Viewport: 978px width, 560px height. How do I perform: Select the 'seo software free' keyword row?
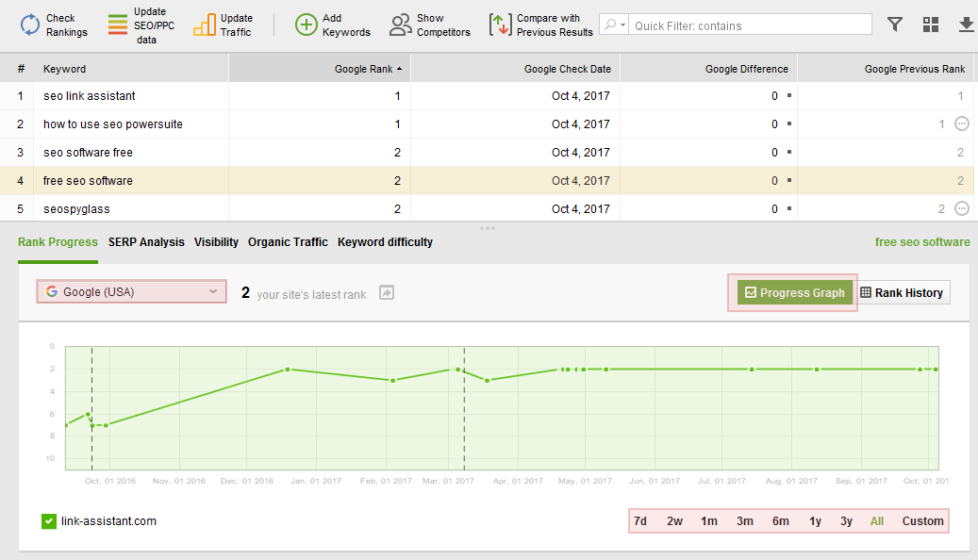point(487,152)
